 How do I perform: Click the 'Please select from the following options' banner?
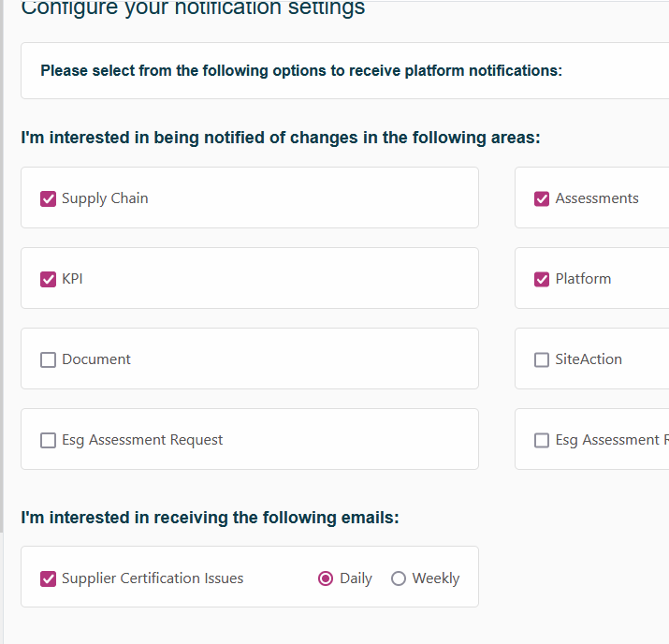click(x=301, y=70)
